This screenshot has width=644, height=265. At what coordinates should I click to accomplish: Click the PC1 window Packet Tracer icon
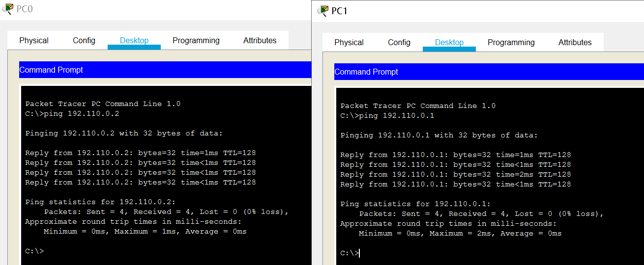[323, 11]
